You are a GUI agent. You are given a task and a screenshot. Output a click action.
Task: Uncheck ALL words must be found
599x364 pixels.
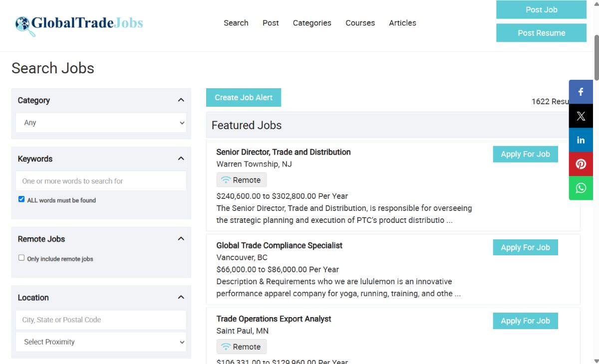pyautogui.click(x=21, y=199)
